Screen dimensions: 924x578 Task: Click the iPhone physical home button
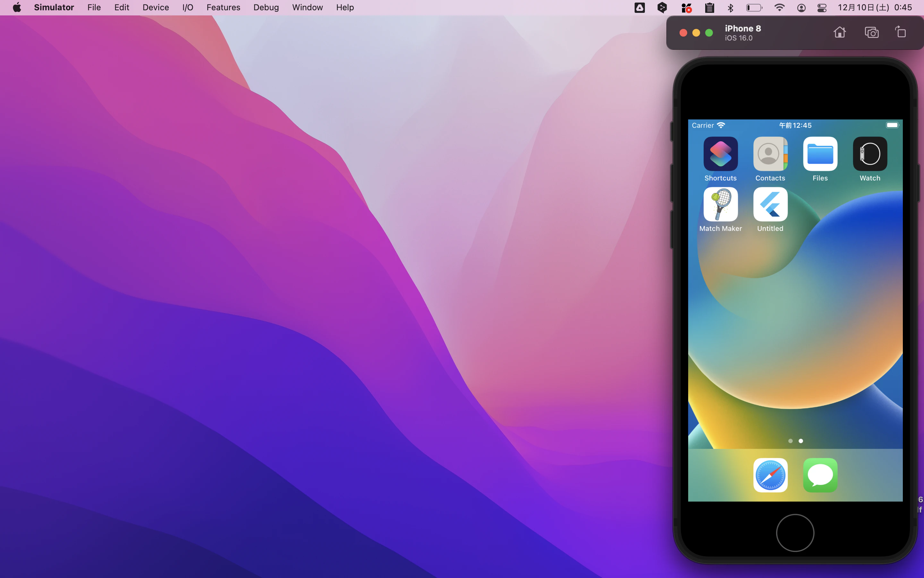[x=795, y=533]
